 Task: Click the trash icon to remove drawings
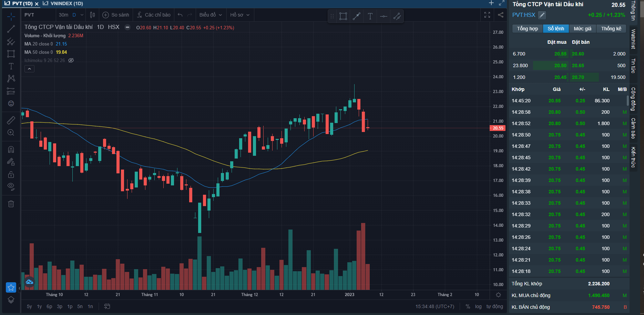click(11, 204)
